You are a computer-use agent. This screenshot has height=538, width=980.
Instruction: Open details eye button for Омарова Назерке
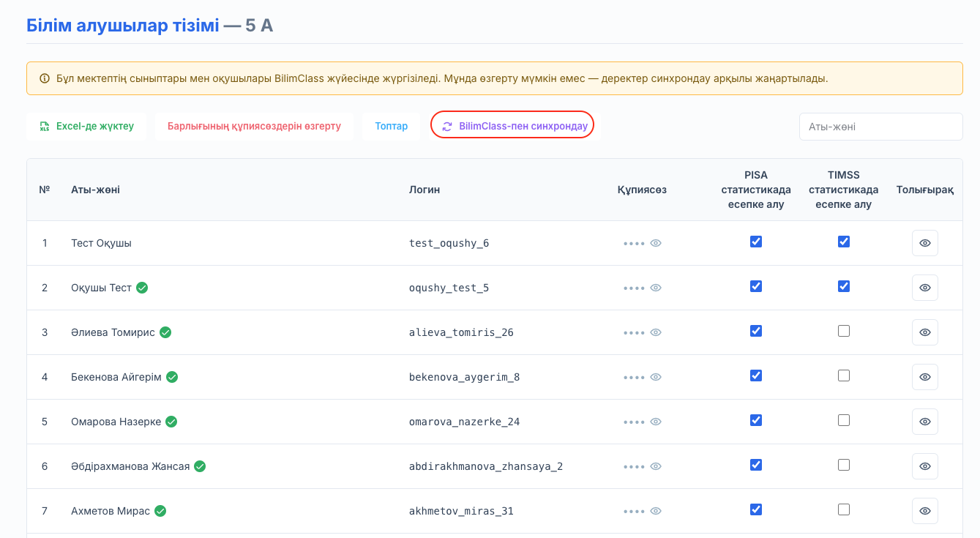tap(924, 422)
